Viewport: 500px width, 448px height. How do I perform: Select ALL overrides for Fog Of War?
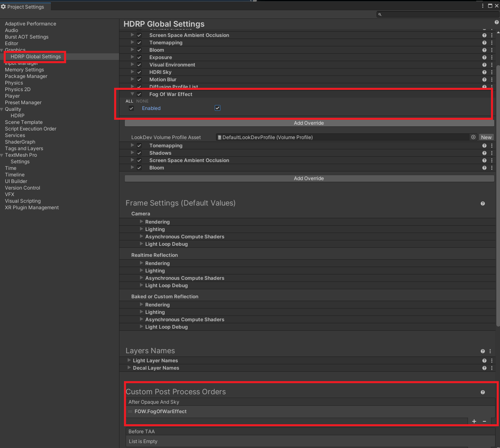129,101
